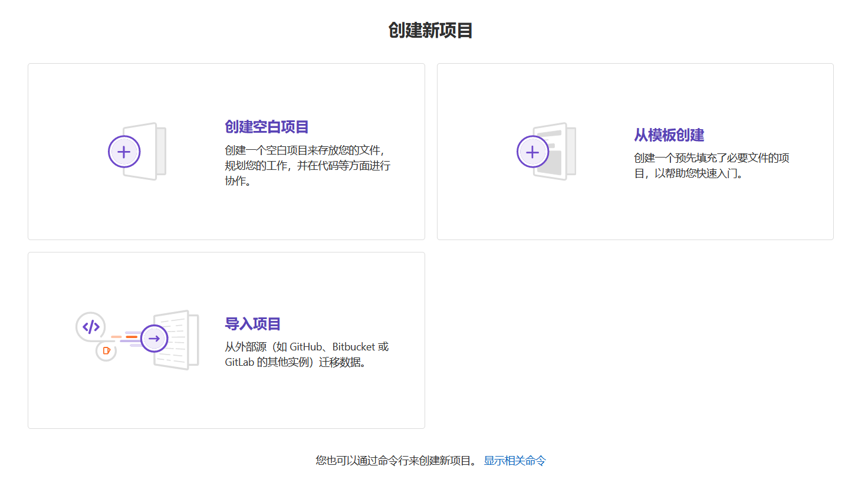Click the blank project description starting with 创建一个空白项目来存放
Screen dimensions: 868x492
click(x=307, y=166)
